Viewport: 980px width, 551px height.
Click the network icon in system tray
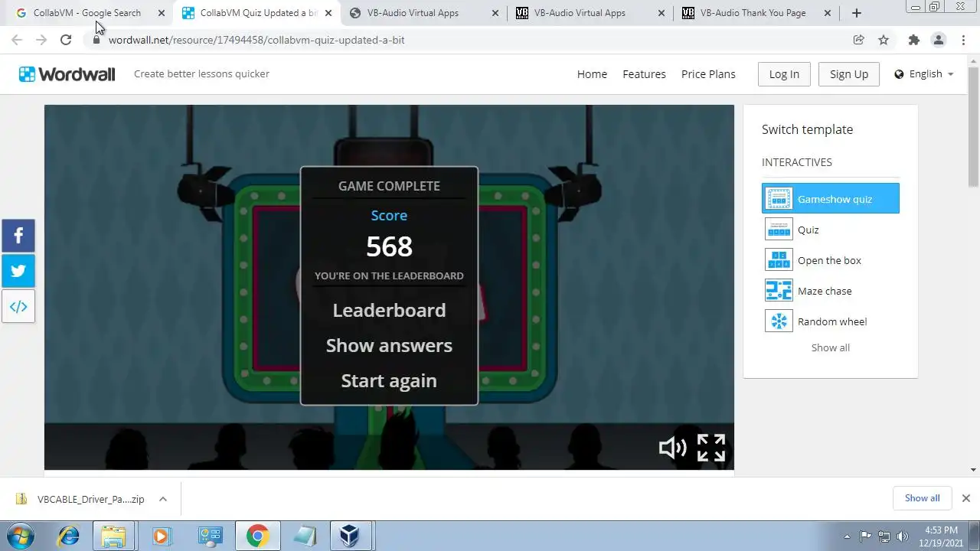tap(884, 536)
